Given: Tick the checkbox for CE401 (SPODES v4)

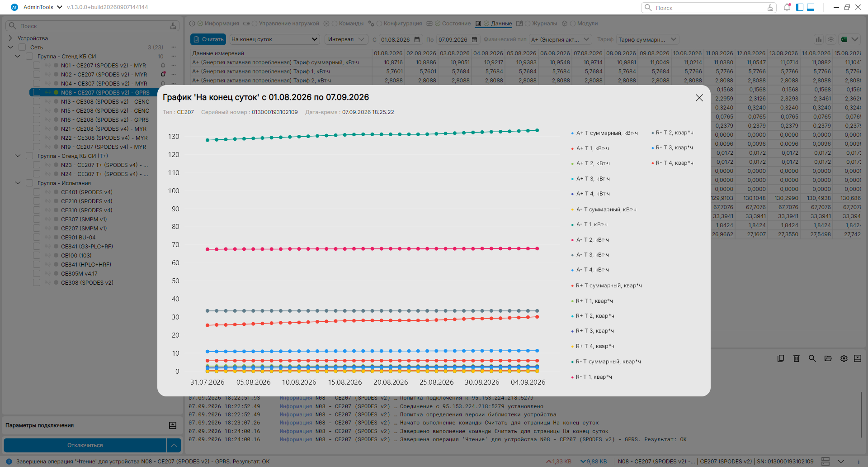Looking at the screenshot, I should (37, 192).
